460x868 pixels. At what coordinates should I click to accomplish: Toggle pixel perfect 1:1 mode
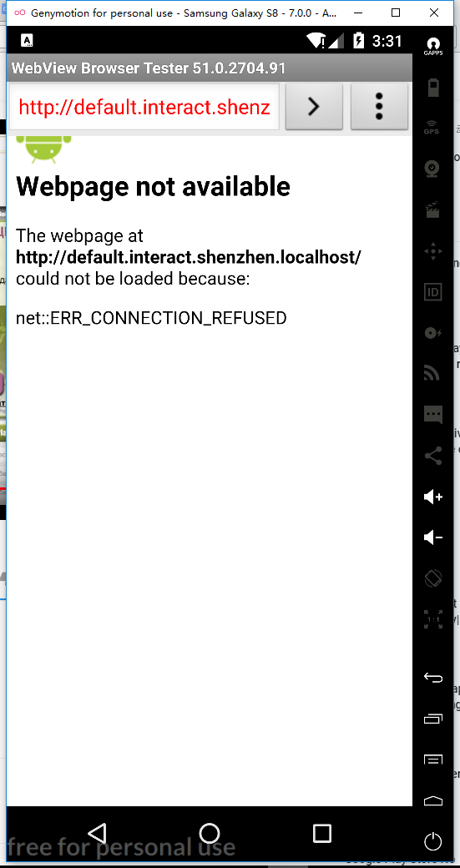point(433,619)
